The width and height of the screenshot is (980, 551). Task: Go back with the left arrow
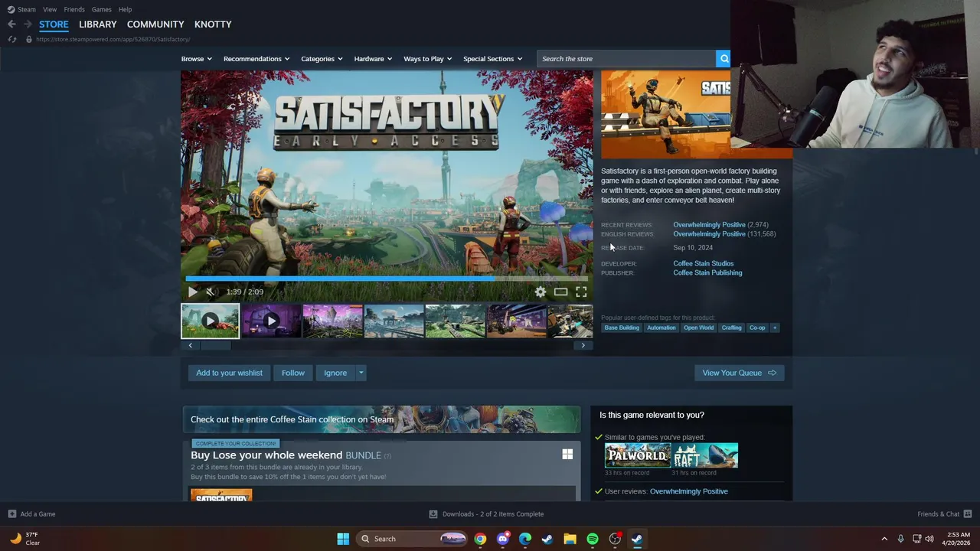[11, 24]
